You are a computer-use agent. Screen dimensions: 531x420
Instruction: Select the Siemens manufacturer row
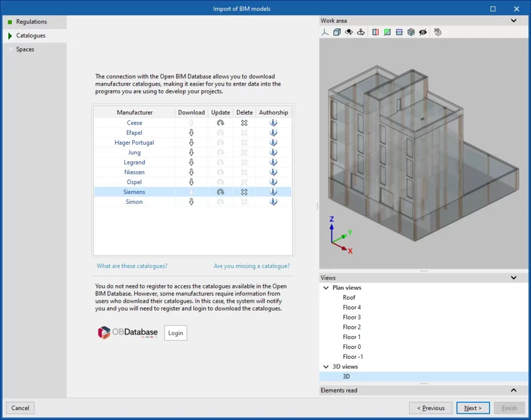(x=192, y=192)
